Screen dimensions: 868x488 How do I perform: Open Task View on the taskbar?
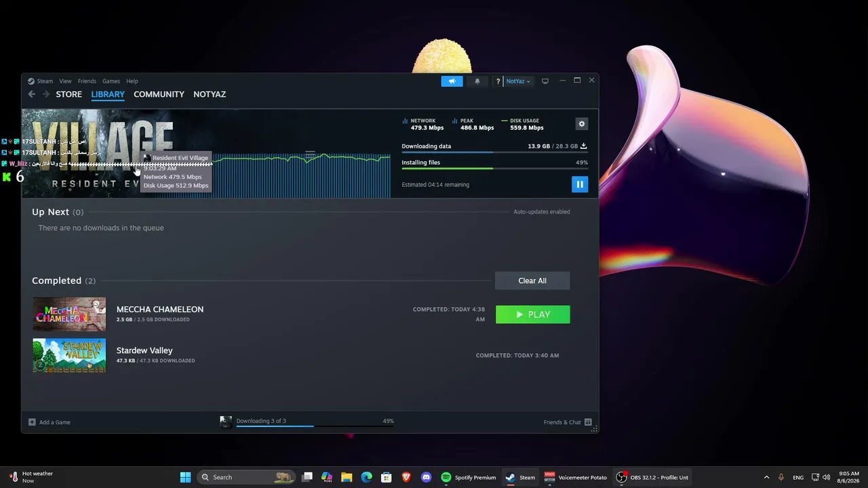(x=307, y=477)
